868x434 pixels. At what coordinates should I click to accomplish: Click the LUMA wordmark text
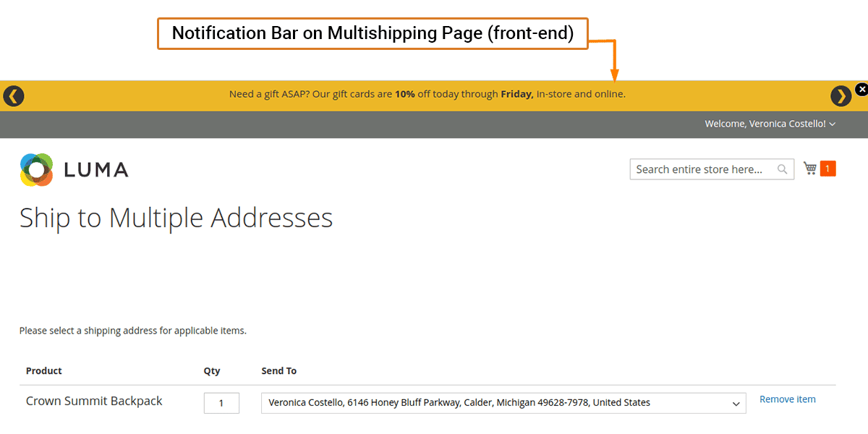[95, 170]
